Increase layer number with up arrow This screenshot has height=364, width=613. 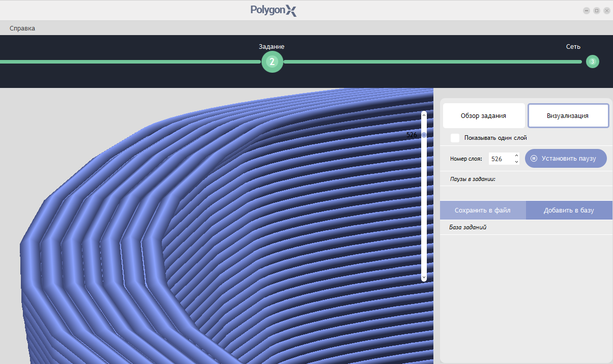click(517, 156)
